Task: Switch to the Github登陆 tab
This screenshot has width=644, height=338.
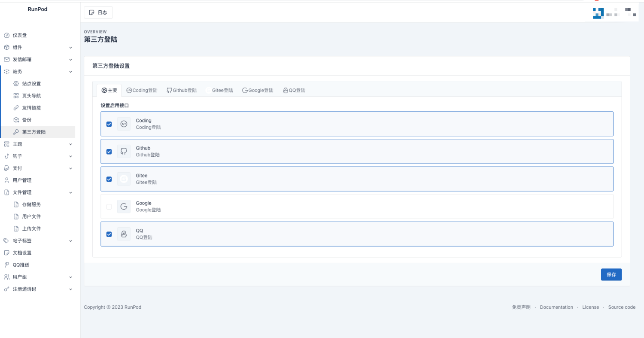Action: (182, 90)
